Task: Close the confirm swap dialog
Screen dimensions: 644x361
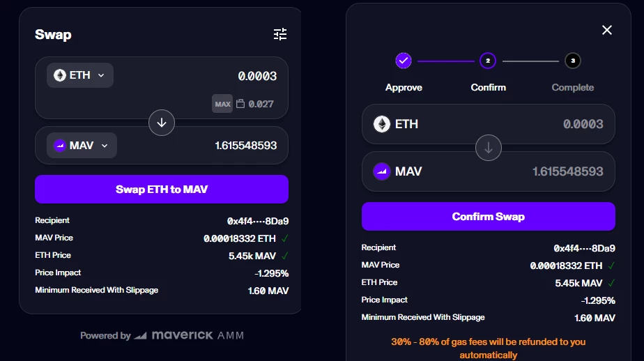Action: tap(606, 30)
